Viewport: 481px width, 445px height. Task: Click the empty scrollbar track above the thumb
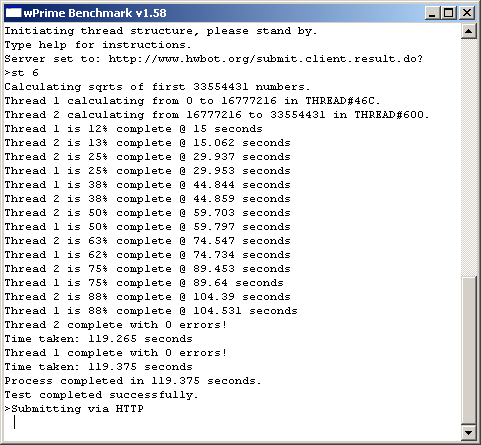[x=469, y=157]
